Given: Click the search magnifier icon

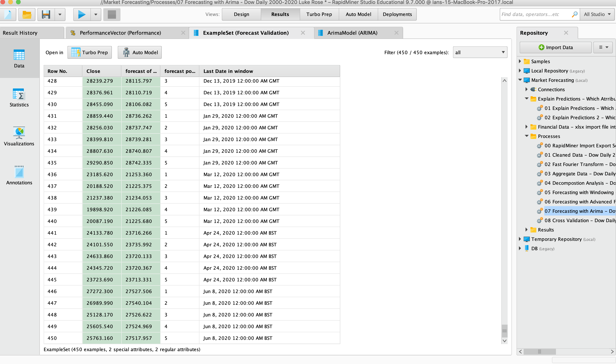Looking at the screenshot, I should 574,14.
